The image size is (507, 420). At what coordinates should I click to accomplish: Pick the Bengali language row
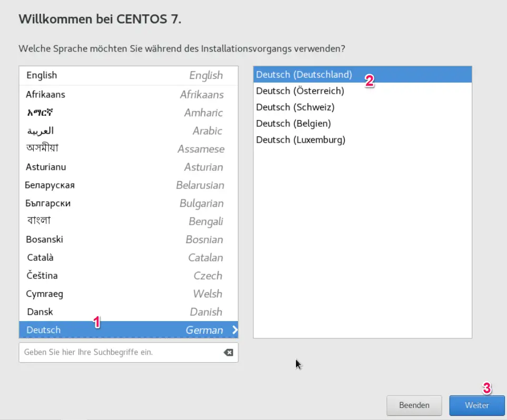pos(128,221)
